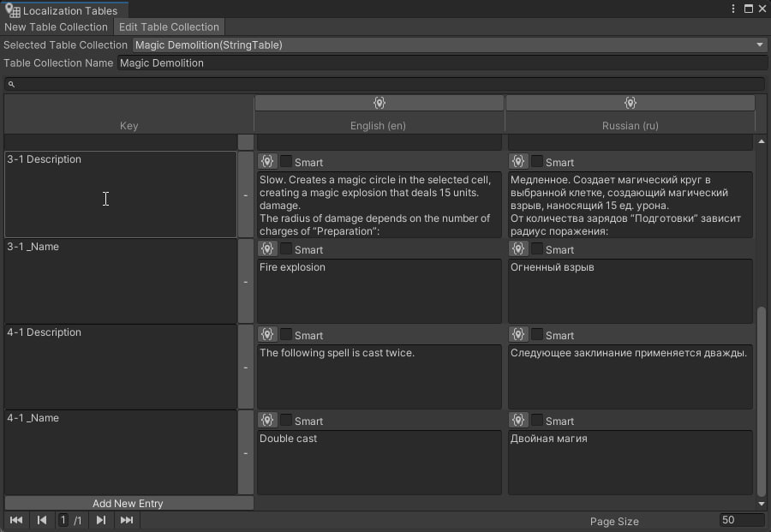
Task: Remove the 3-1 Description entry with minus
Action: (245, 195)
